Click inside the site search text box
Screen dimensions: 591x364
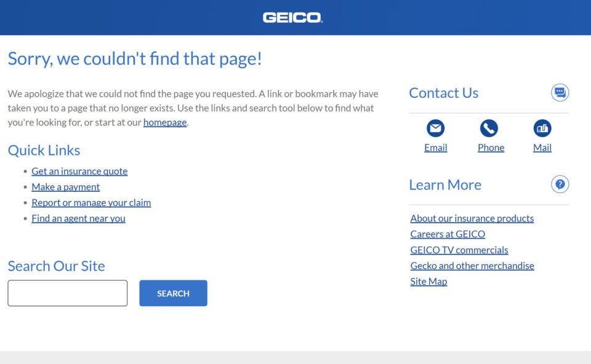tap(67, 293)
